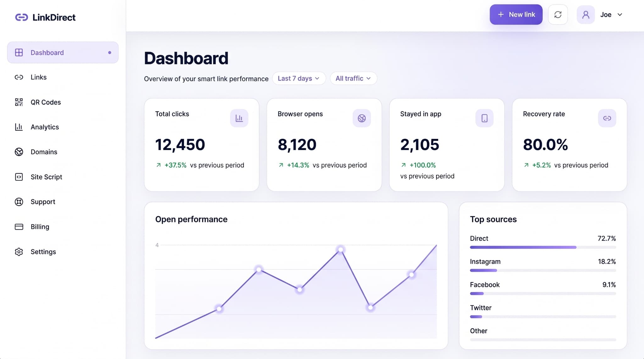Click the Settings gear icon
Viewport: 644px width, 359px height.
[19, 252]
